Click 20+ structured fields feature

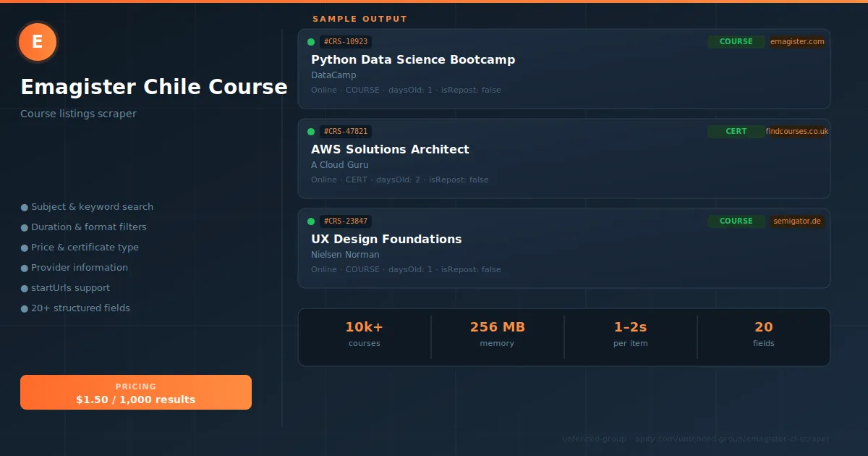tap(80, 308)
